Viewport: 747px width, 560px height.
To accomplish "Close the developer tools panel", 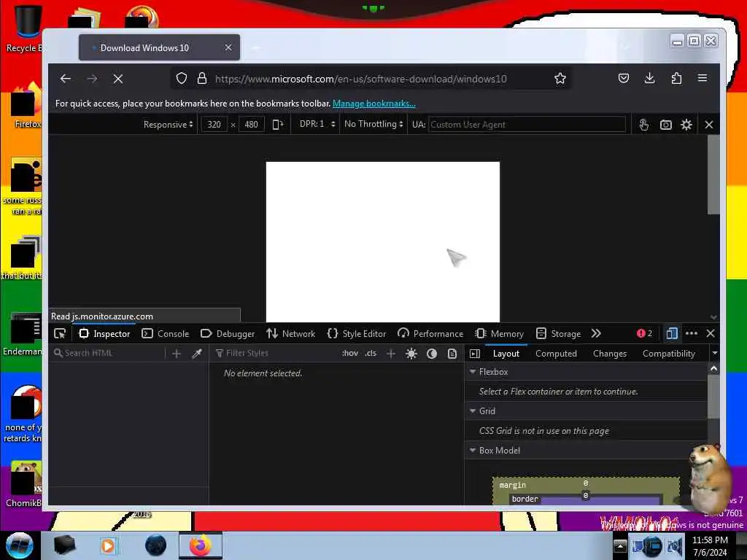I will pyautogui.click(x=711, y=333).
